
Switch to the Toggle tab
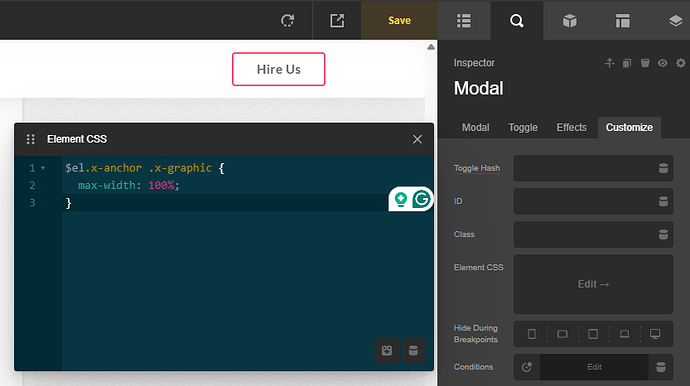523,127
